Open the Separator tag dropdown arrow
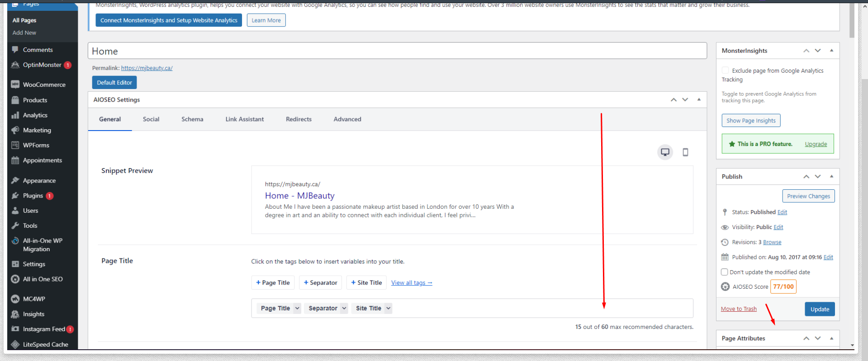Viewport: 868px width, 361px height. pyautogui.click(x=344, y=308)
